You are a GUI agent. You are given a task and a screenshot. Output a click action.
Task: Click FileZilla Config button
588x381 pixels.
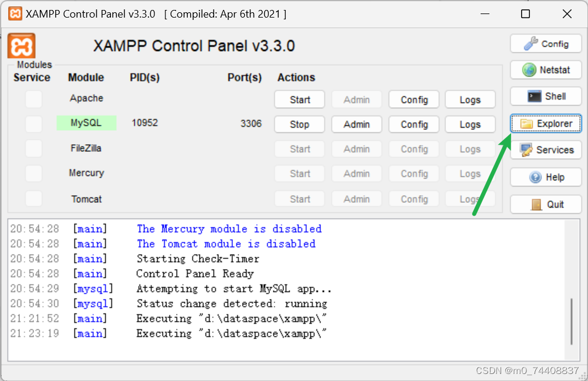414,149
